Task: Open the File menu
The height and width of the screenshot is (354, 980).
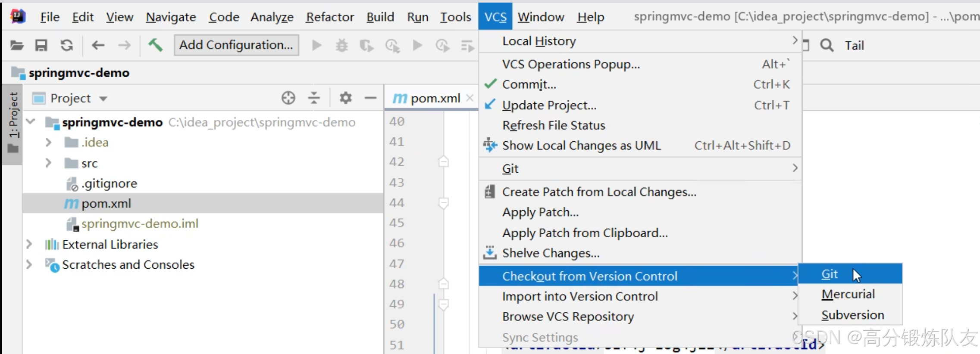Action: [x=50, y=17]
